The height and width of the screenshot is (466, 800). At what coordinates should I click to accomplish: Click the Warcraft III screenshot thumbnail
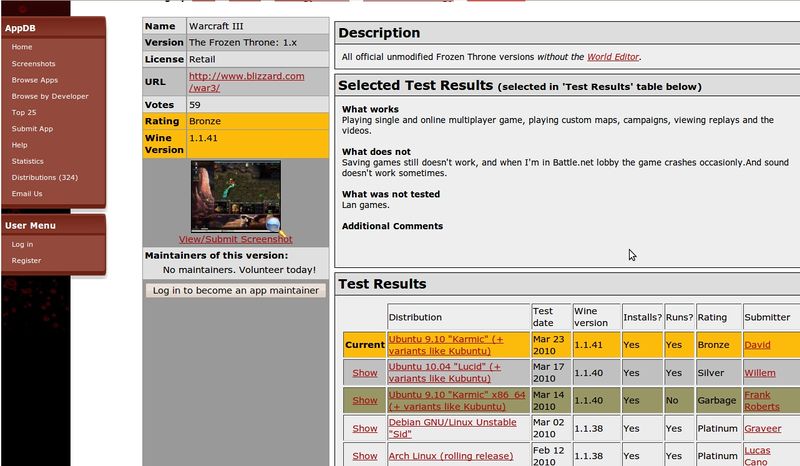pos(236,197)
